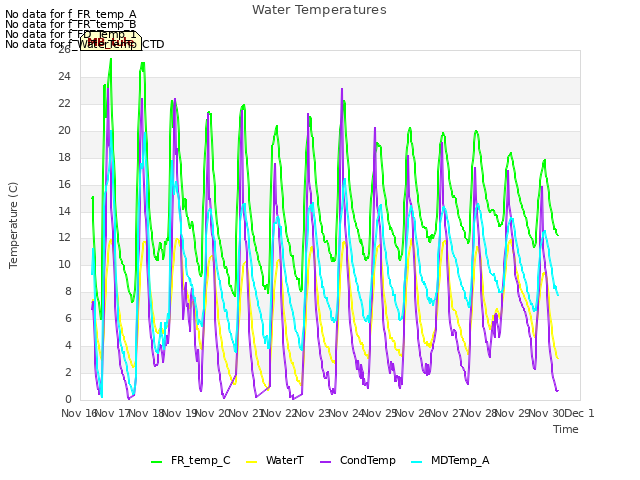Click the Time axis label

566,429
